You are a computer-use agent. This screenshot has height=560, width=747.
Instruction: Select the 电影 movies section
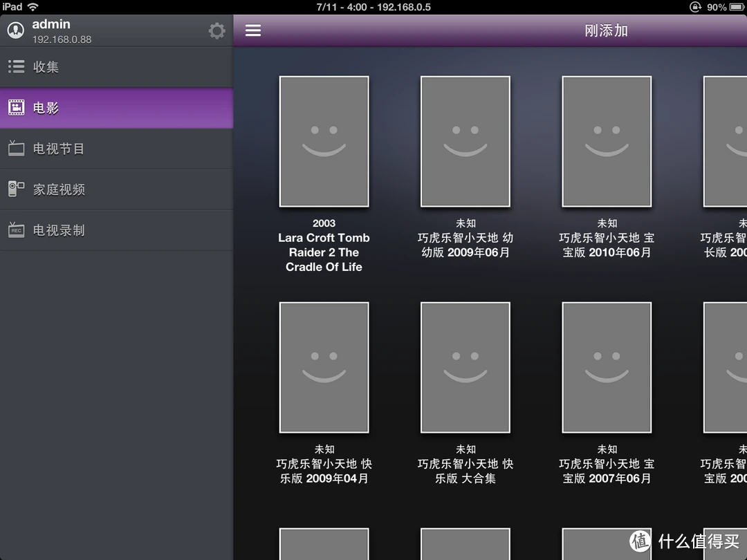117,108
